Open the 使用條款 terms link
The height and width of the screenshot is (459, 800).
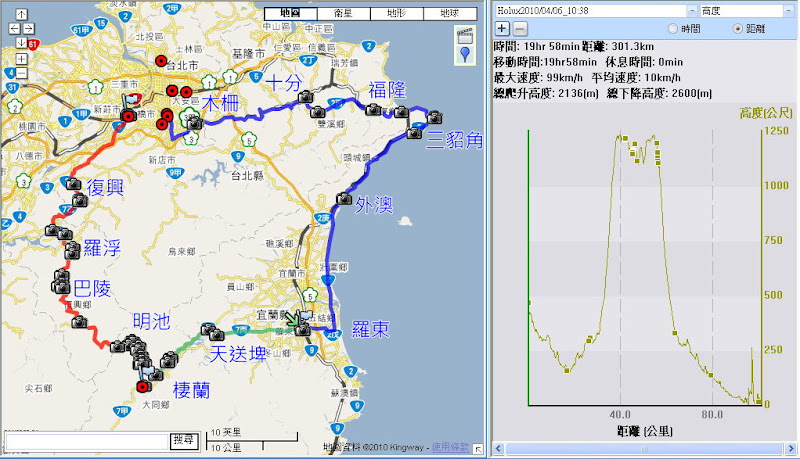(451, 447)
